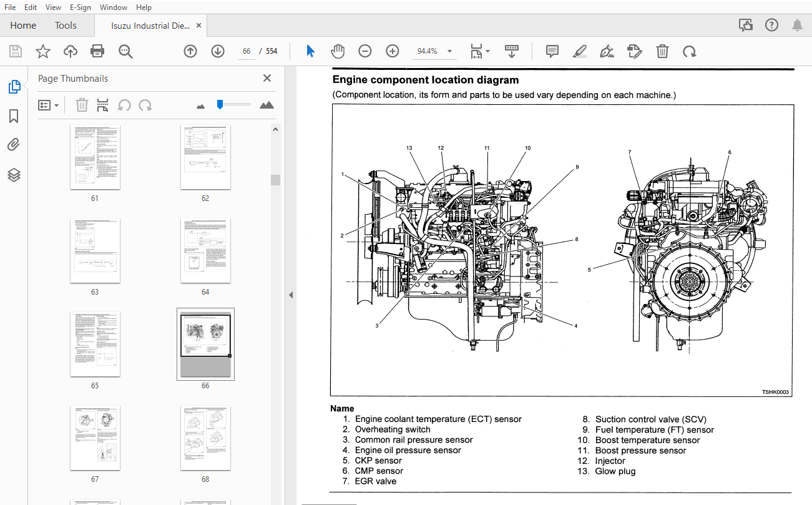812x505 pixels.
Task: Click the Save file icon
Action: [x=15, y=51]
